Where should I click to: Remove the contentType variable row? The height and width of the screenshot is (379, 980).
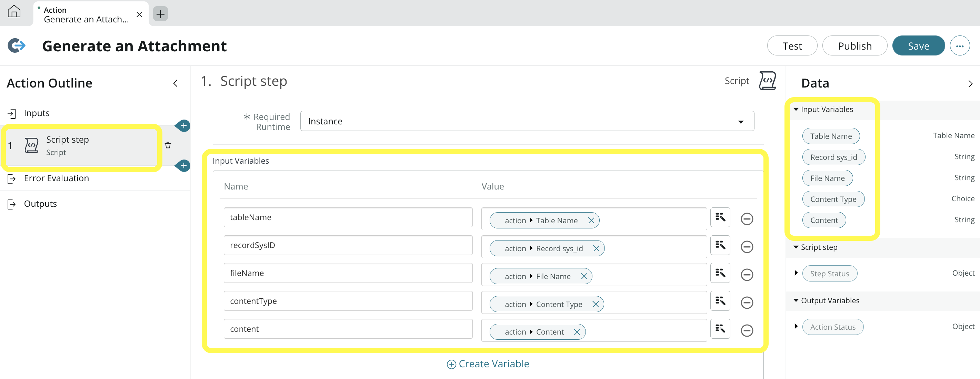coord(747,303)
